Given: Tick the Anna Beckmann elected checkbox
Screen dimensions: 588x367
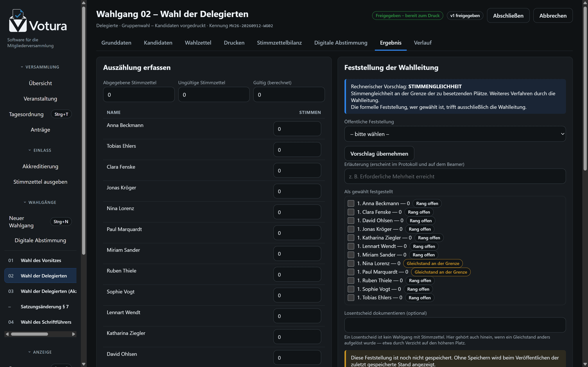Looking at the screenshot, I should pyautogui.click(x=351, y=203).
